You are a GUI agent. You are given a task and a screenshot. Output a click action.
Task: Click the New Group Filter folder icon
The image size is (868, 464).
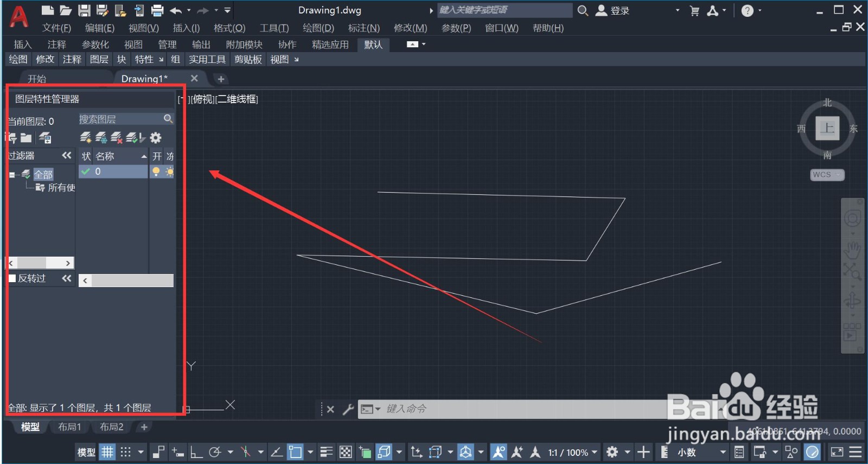coord(26,138)
